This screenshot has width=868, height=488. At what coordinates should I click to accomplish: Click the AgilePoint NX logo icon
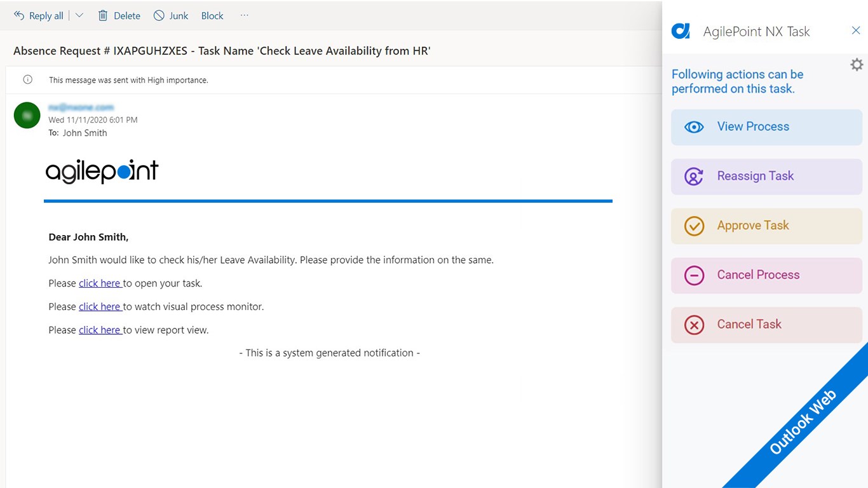(681, 31)
